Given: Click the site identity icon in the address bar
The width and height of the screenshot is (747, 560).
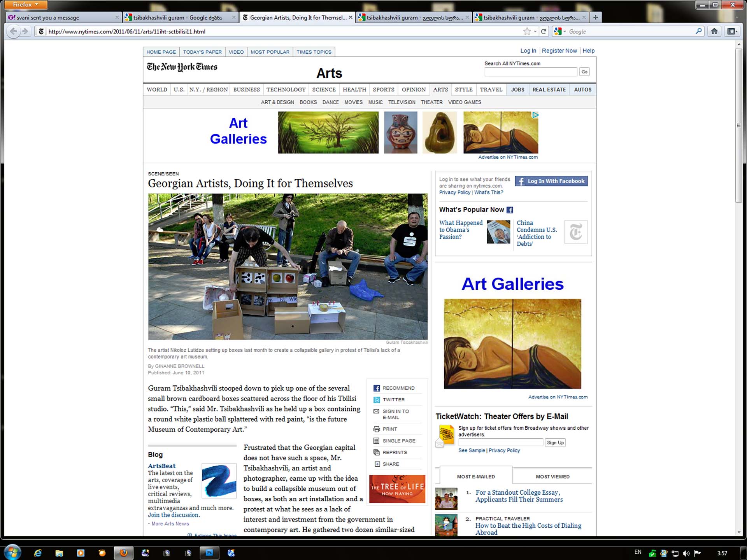Looking at the screenshot, I should tap(41, 31).
